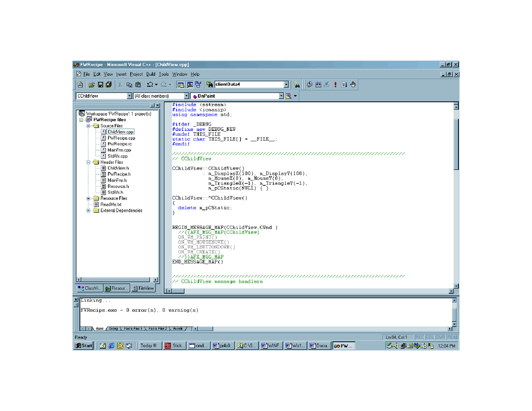The image size is (532, 411).
Task: Toggle the Output window icon
Action: point(190,84)
